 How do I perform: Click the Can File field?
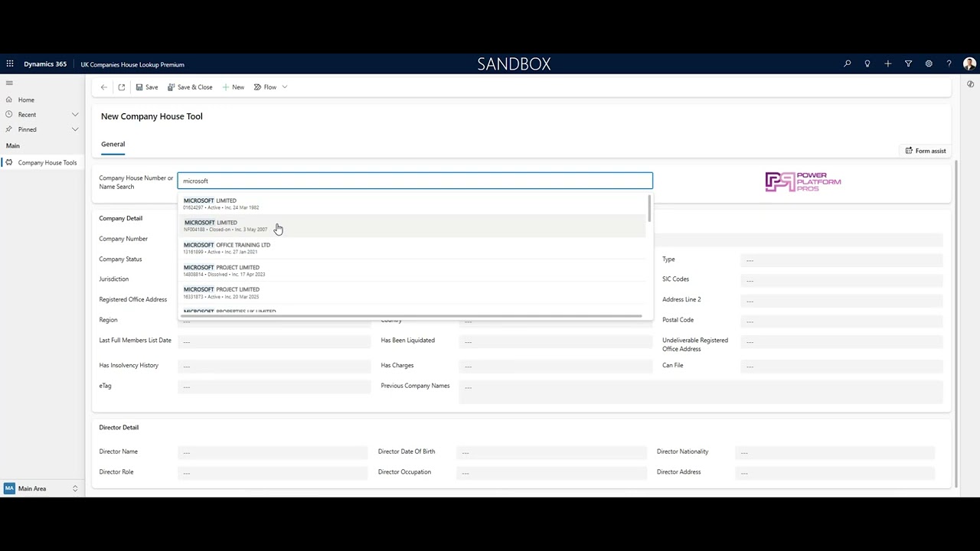click(841, 366)
